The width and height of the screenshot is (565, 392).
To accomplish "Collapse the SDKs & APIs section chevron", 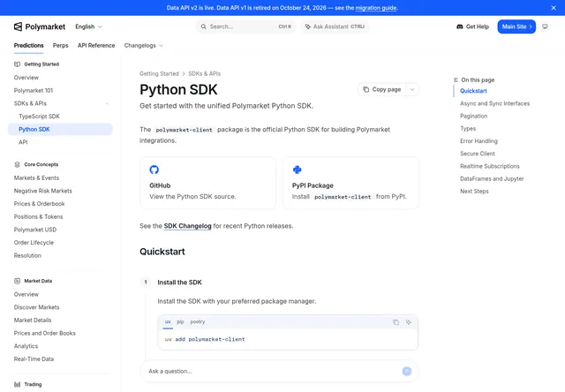I will point(107,104).
